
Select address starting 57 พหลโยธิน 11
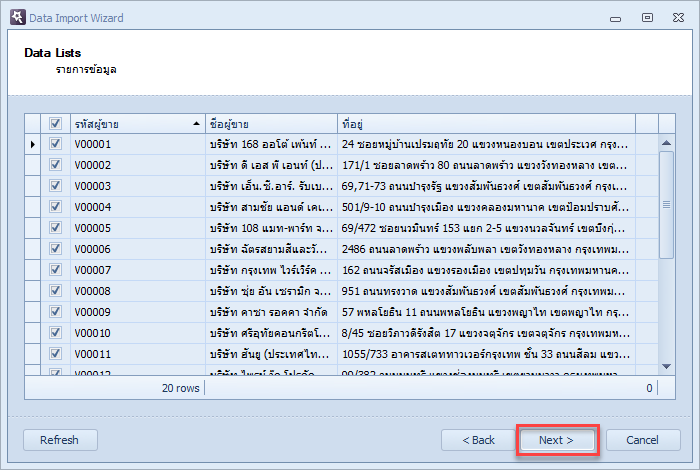coord(486,312)
